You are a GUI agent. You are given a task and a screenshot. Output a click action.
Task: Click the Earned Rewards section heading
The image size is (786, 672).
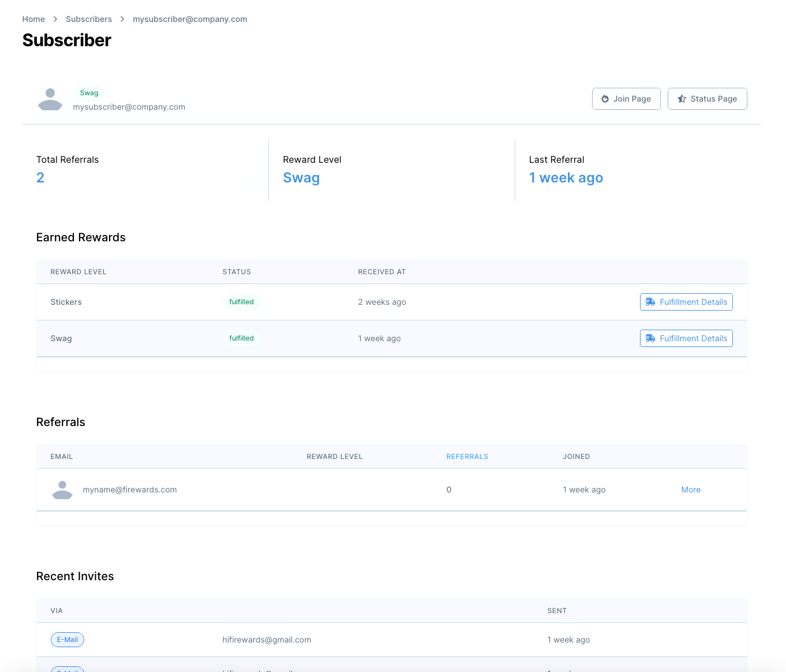[81, 237]
